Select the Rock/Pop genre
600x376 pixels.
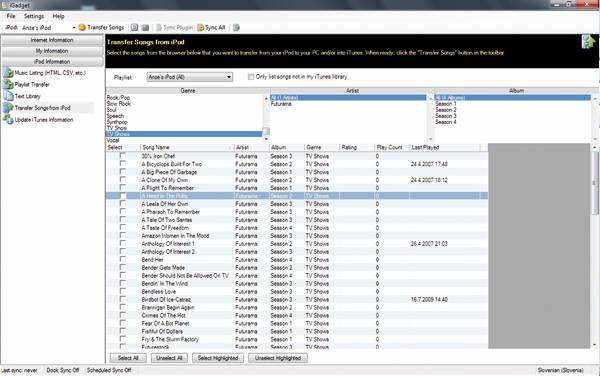click(118, 98)
